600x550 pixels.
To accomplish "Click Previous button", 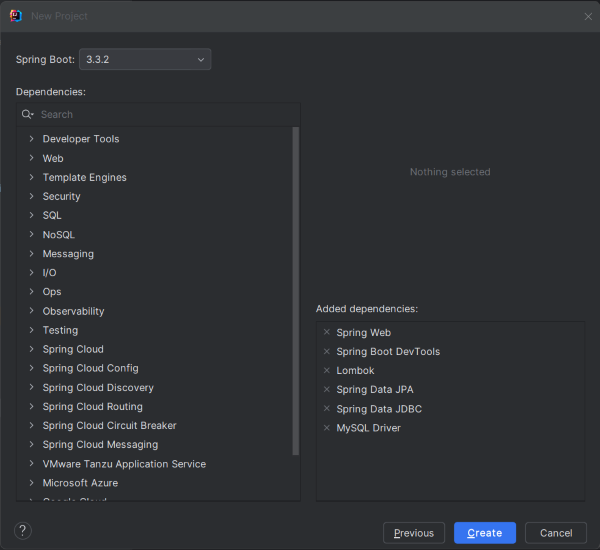I will 414,533.
